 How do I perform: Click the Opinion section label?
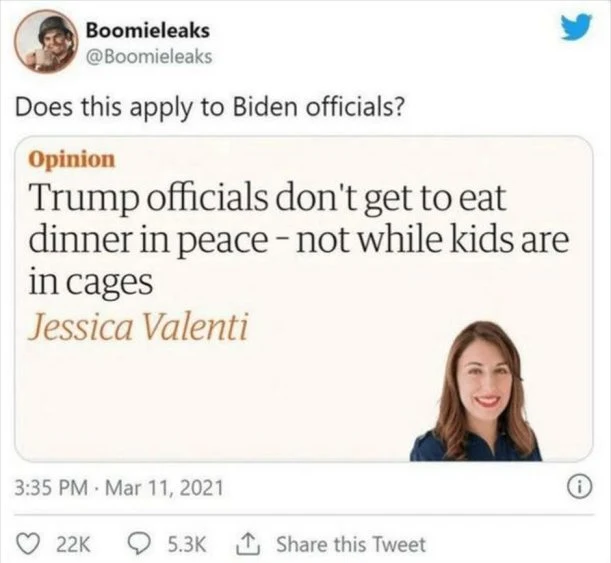coord(72,160)
